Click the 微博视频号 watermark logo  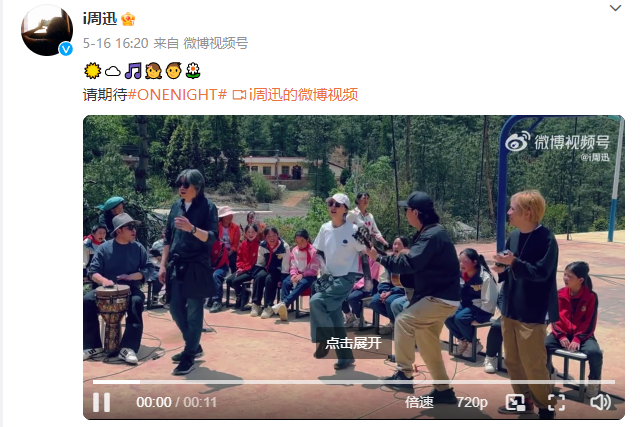click(557, 143)
